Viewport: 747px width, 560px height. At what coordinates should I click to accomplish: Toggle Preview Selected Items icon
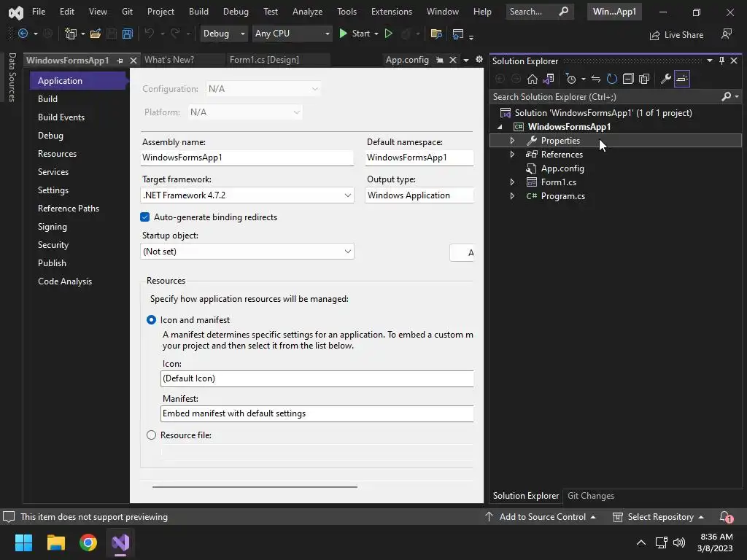coord(682,79)
